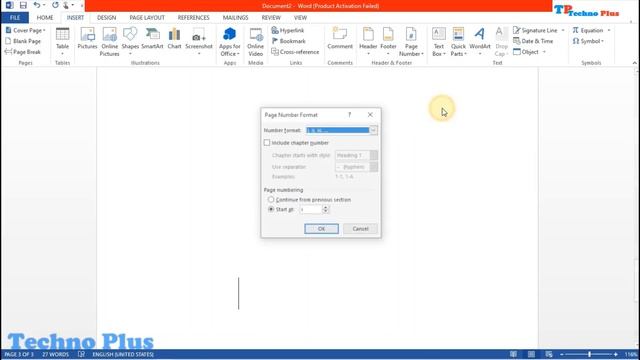640x360 pixels.
Task: Open the FILE tab
Action: pyautogui.click(x=15, y=18)
